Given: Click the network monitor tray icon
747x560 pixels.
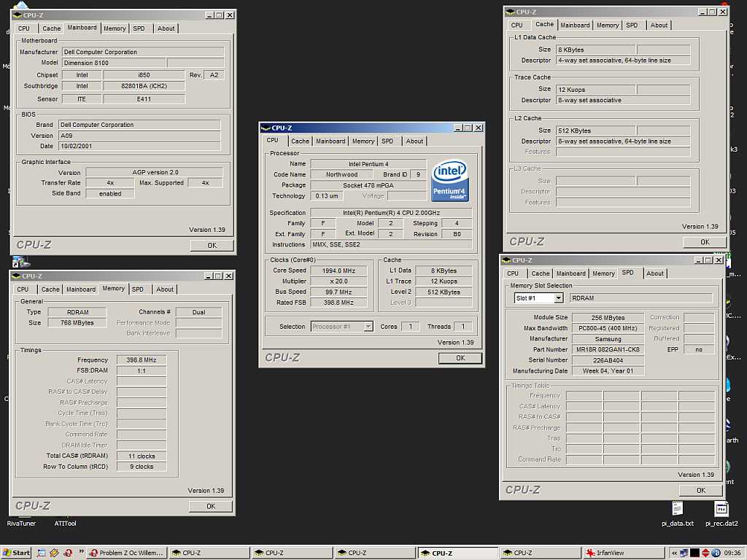Looking at the screenshot, I should tap(684, 553).
